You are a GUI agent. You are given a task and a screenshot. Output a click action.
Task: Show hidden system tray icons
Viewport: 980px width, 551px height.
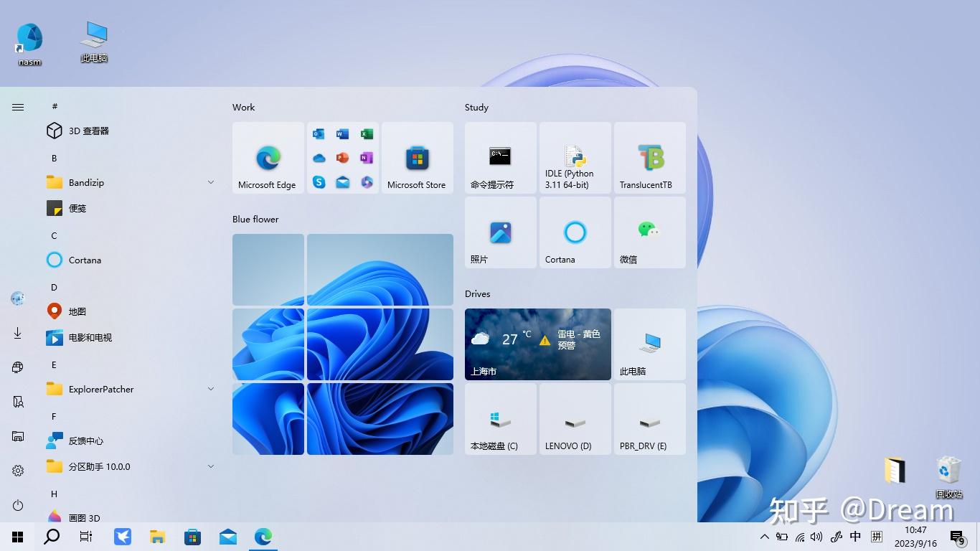[x=765, y=537]
